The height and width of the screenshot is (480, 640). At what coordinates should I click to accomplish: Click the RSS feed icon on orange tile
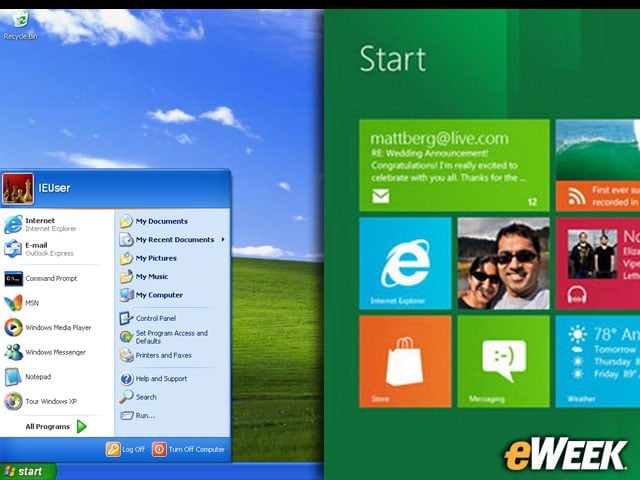click(577, 197)
